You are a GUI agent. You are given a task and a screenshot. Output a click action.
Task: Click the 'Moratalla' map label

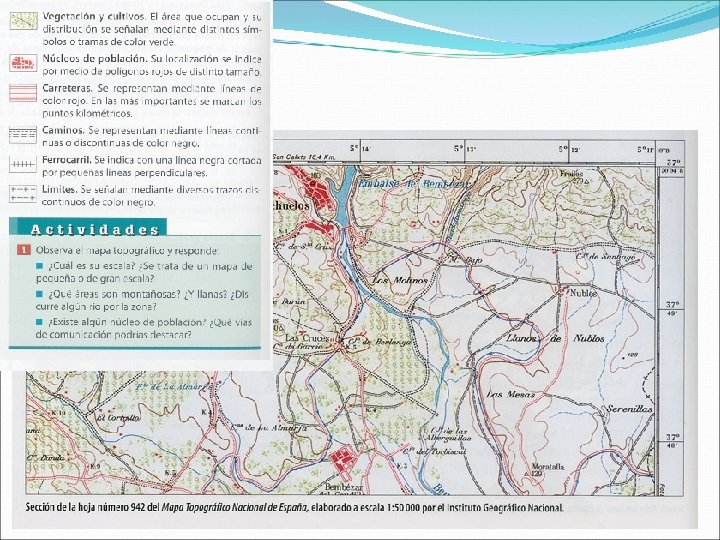point(548,466)
